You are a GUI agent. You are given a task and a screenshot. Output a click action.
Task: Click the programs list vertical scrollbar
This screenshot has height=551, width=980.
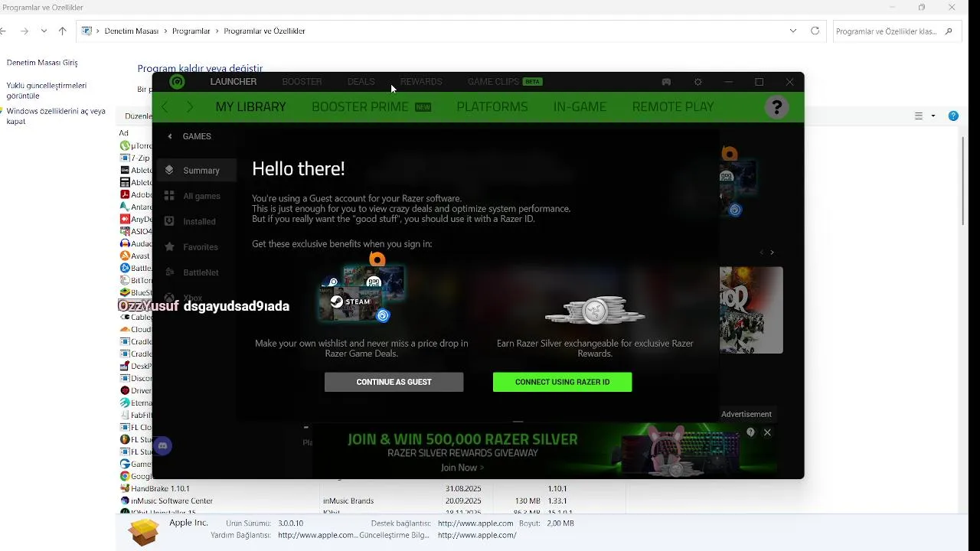coord(964,180)
